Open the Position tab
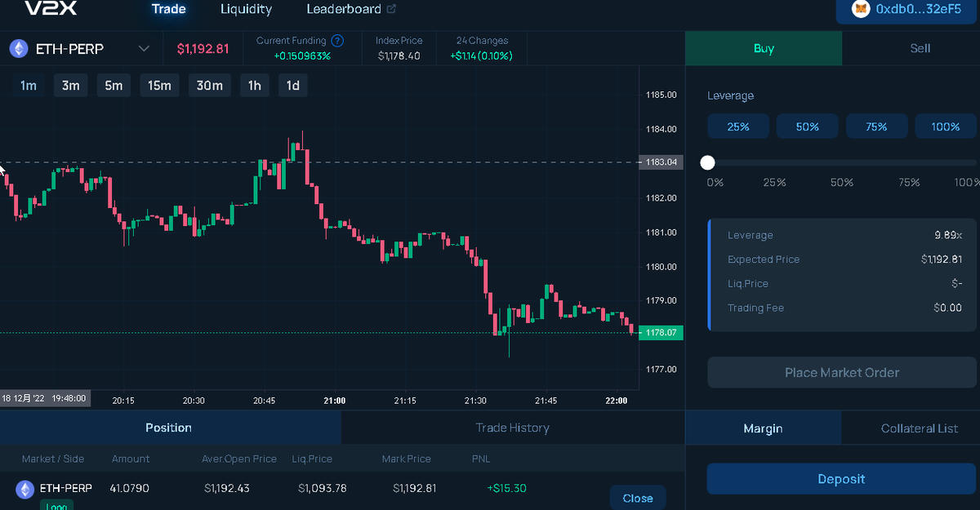 pos(169,428)
